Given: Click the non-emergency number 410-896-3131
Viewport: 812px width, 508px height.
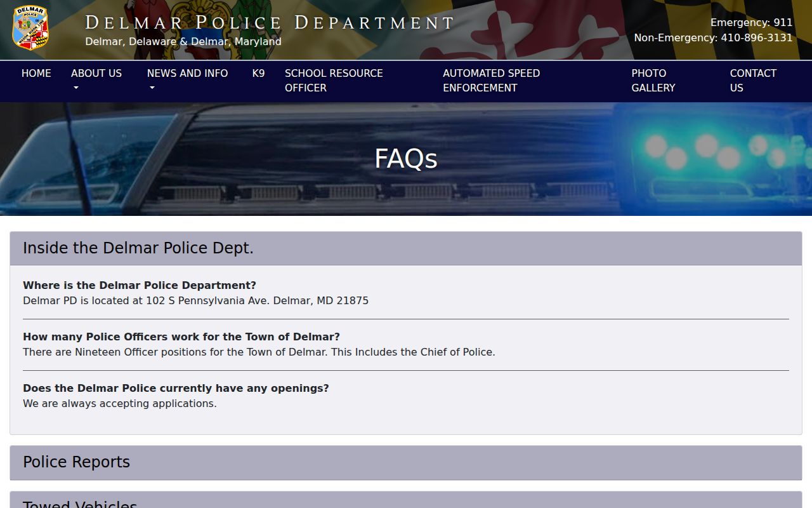Looking at the screenshot, I should [756, 38].
